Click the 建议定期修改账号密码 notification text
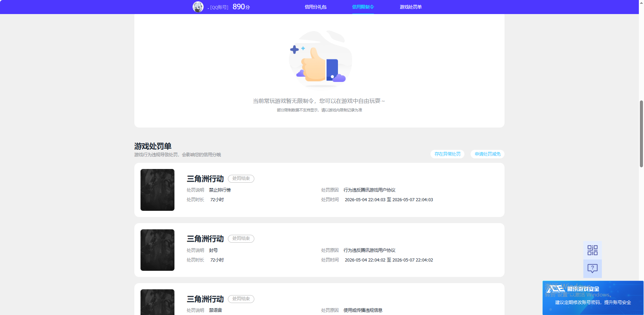Image resolution: width=644 pixels, height=315 pixels. 593,302
